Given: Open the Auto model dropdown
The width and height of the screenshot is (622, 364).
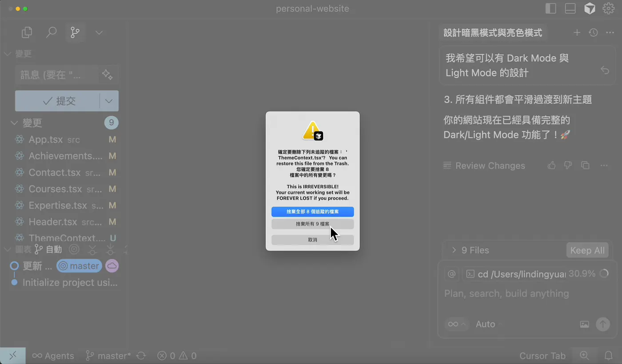Looking at the screenshot, I should point(488,324).
